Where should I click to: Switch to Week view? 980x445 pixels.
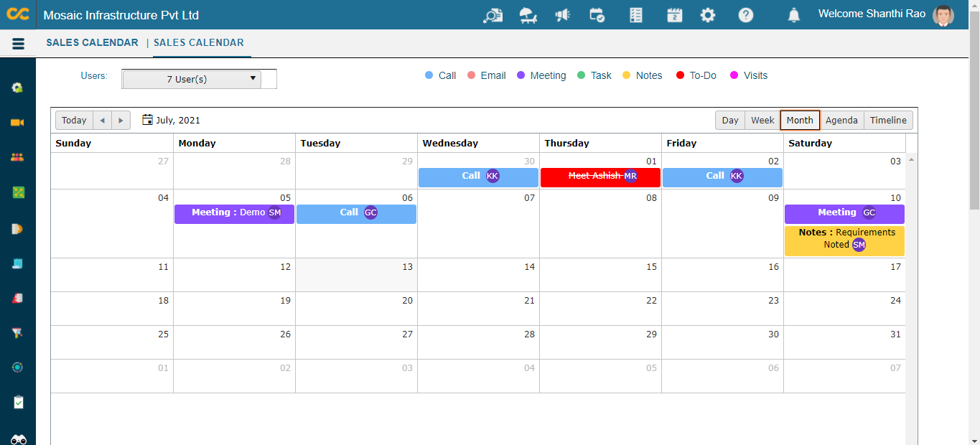click(762, 120)
